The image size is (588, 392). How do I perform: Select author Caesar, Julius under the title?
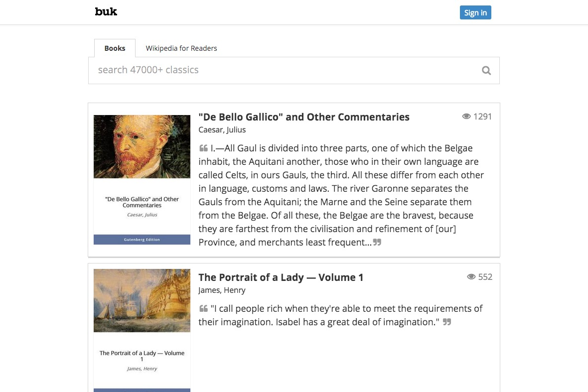pyautogui.click(x=222, y=130)
